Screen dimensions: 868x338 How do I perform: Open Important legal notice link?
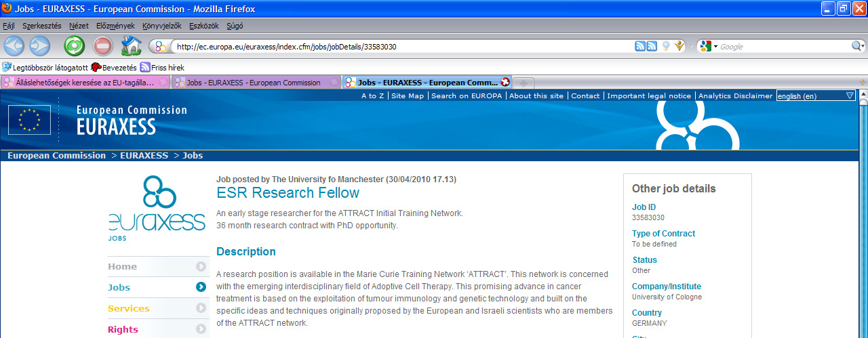649,96
